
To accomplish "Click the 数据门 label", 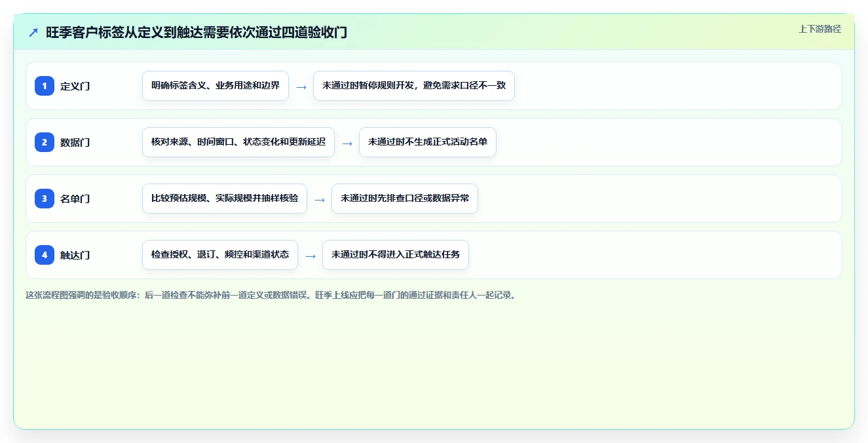I will click(75, 142).
